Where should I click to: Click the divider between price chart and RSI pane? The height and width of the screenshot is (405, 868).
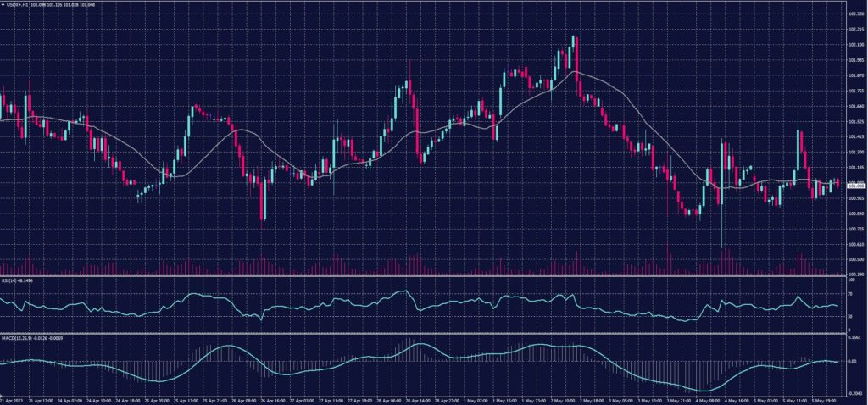pos(424,277)
